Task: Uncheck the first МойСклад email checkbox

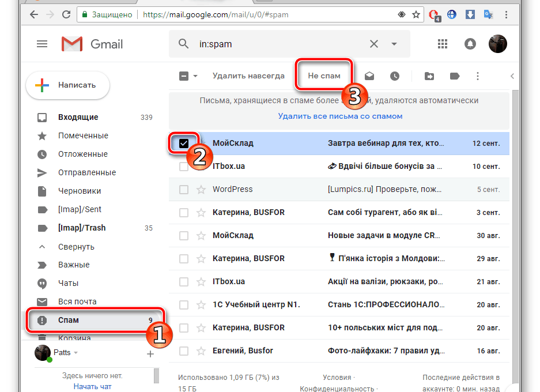Action: (184, 143)
